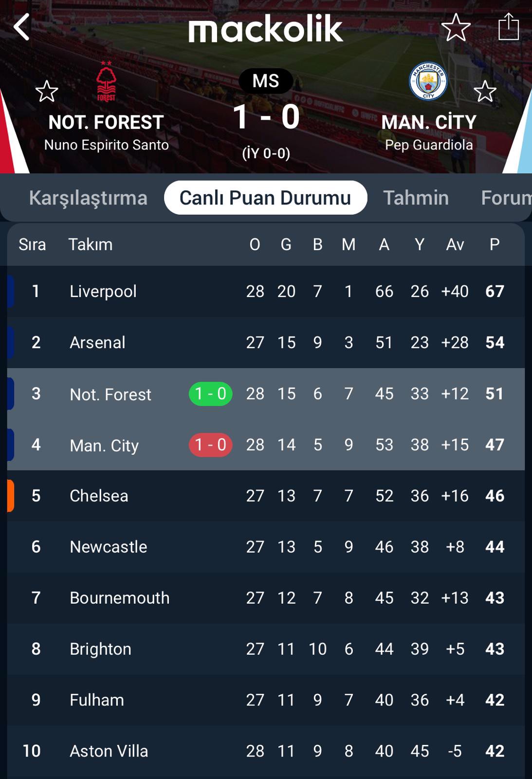Select the Canlı Puan Durumu tab
The image size is (532, 779).
265,198
